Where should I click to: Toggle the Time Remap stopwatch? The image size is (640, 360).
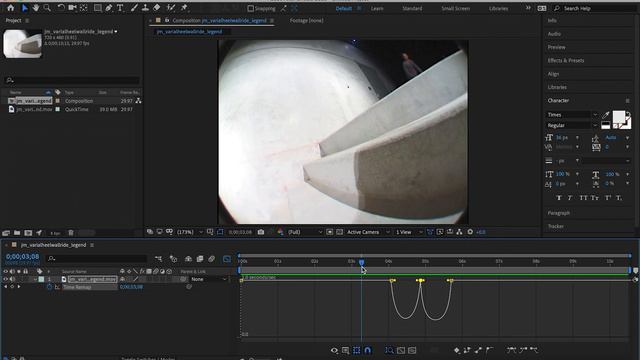coord(49,287)
